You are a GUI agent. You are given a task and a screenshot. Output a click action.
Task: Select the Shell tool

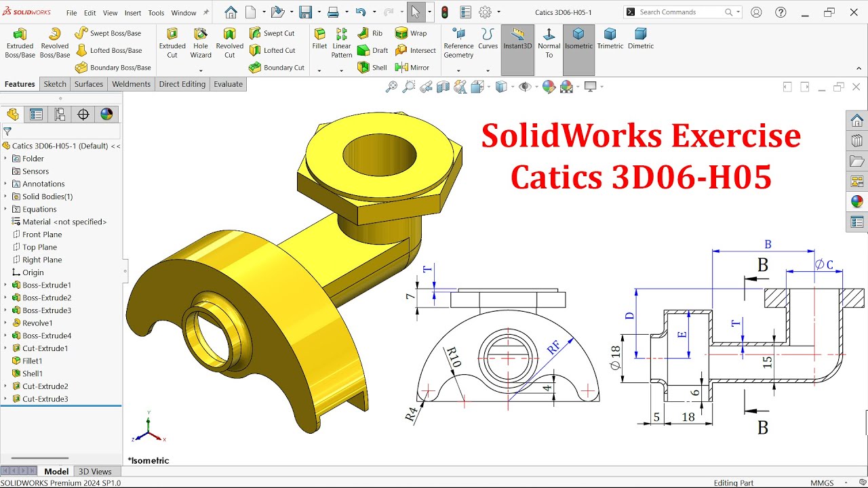point(372,68)
